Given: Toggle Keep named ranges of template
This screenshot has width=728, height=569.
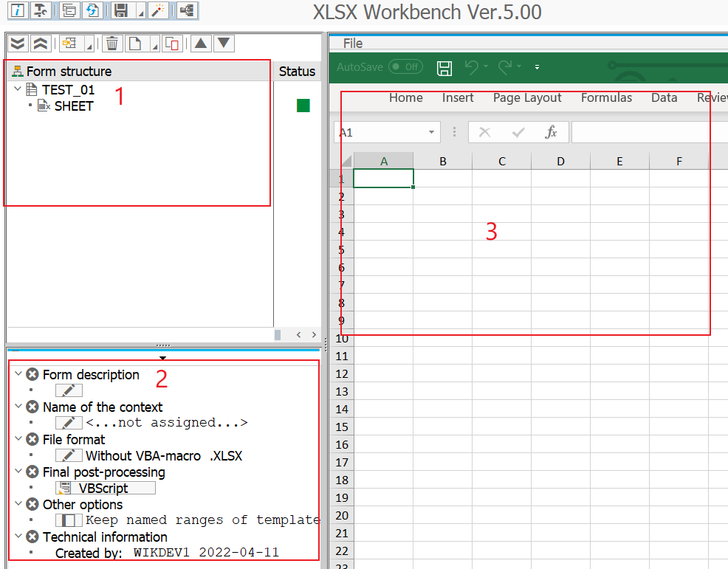Looking at the screenshot, I should coord(69,520).
